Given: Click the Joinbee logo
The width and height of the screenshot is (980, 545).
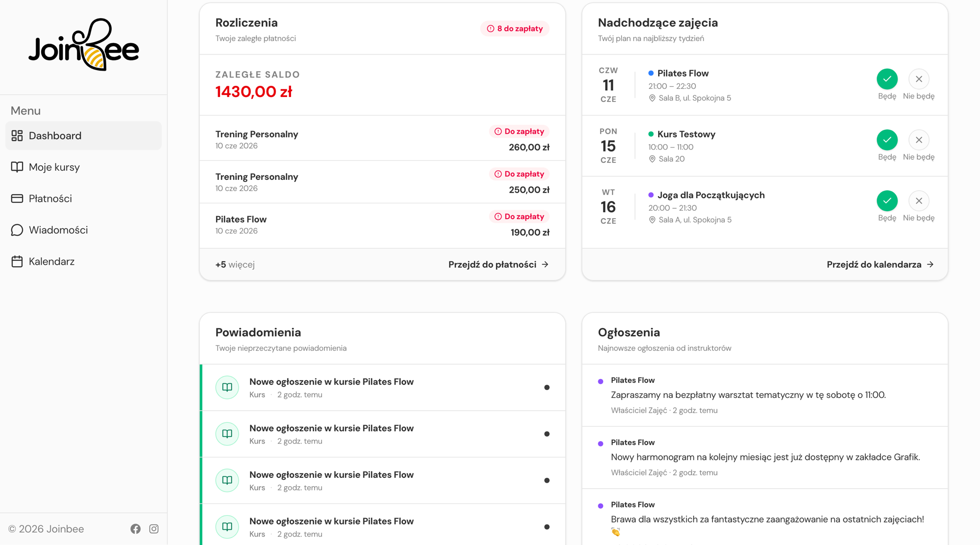Looking at the screenshot, I should pos(84,45).
